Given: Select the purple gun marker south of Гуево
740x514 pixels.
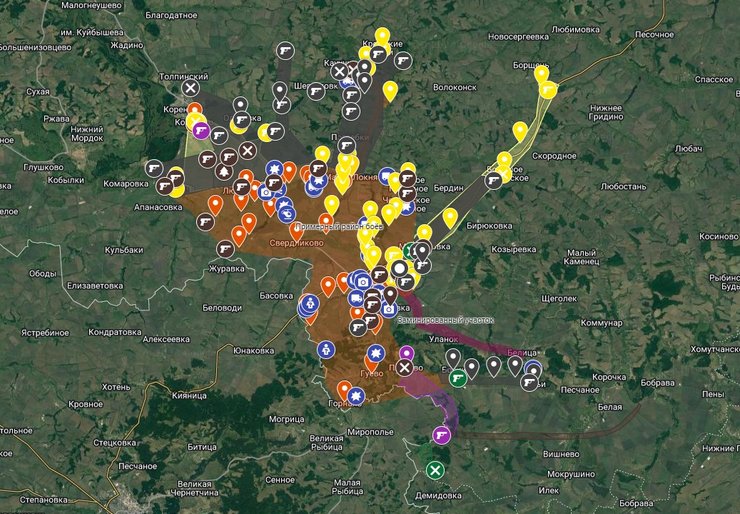Looking at the screenshot, I should pos(441,435).
